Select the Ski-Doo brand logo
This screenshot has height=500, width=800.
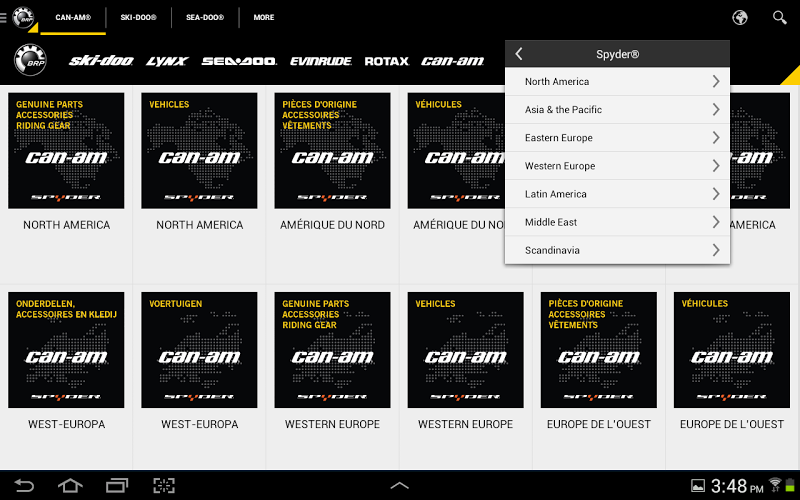tap(101, 61)
